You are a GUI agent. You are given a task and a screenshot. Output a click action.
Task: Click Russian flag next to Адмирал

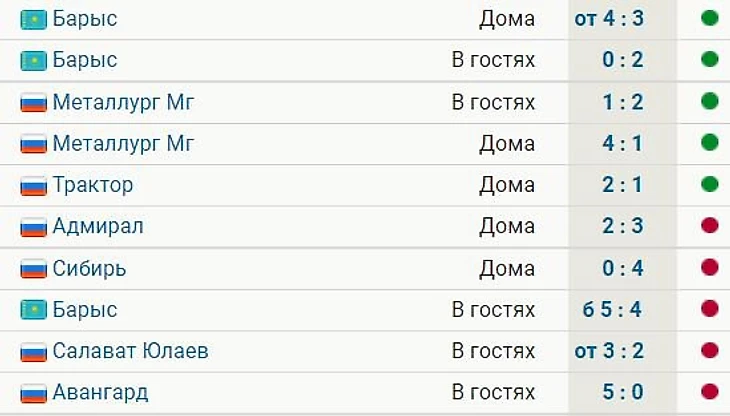(x=34, y=227)
